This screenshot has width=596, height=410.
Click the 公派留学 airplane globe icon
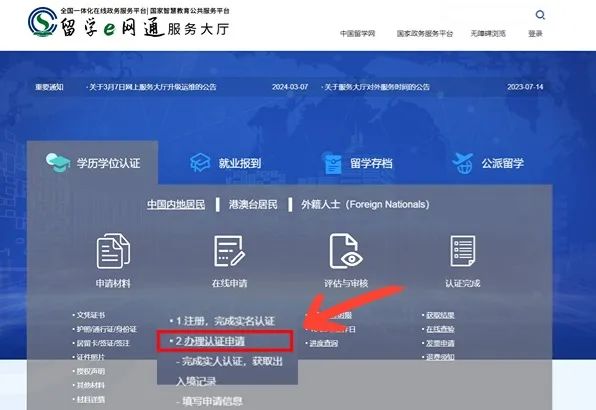coord(463,163)
